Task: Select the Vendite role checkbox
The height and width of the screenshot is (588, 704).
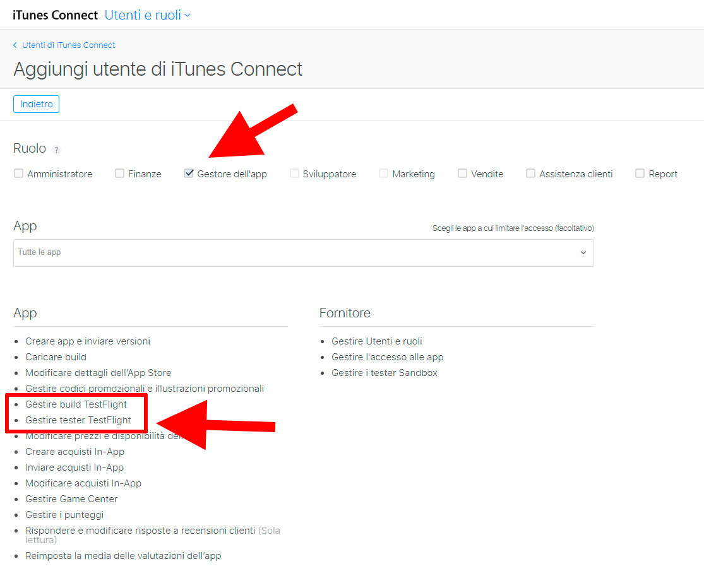Action: [462, 173]
